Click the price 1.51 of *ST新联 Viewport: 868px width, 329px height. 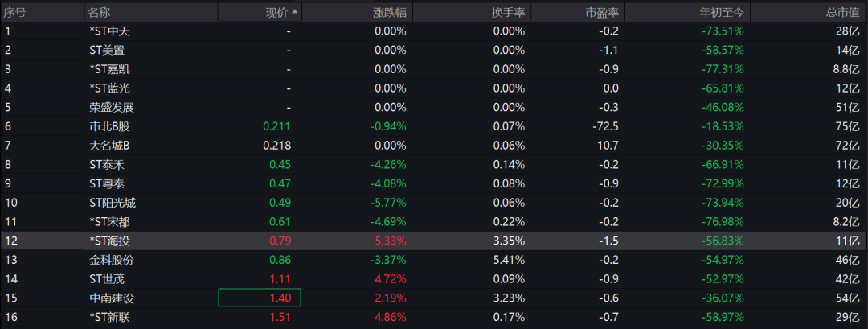coord(280,318)
